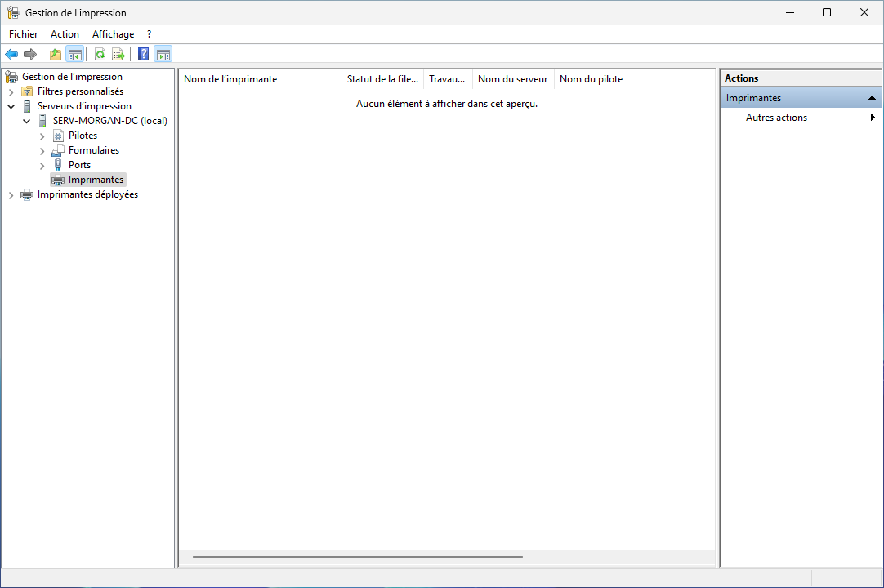Toggle the console tree pane visibility button
The image size is (884, 588).
point(75,55)
